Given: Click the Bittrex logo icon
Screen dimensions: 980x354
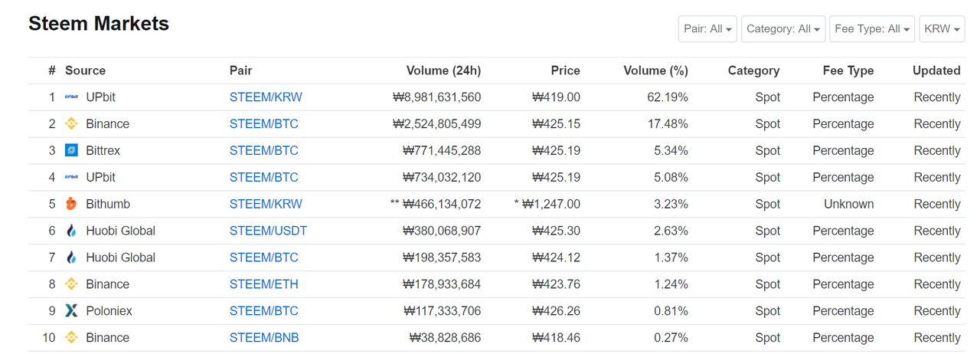Looking at the screenshot, I should [x=71, y=151].
